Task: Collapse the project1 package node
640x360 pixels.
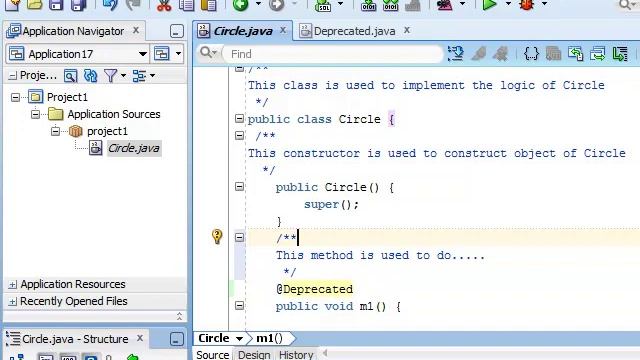Action: click(x=55, y=131)
